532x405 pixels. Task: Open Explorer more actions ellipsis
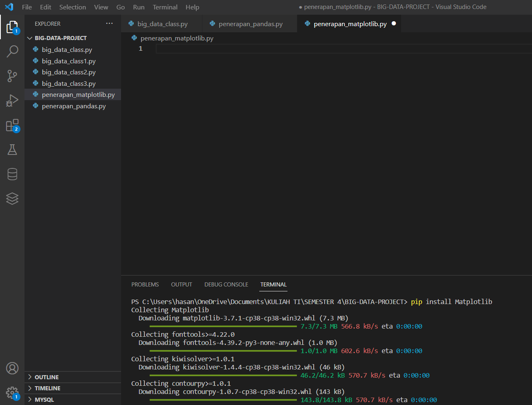tap(109, 24)
